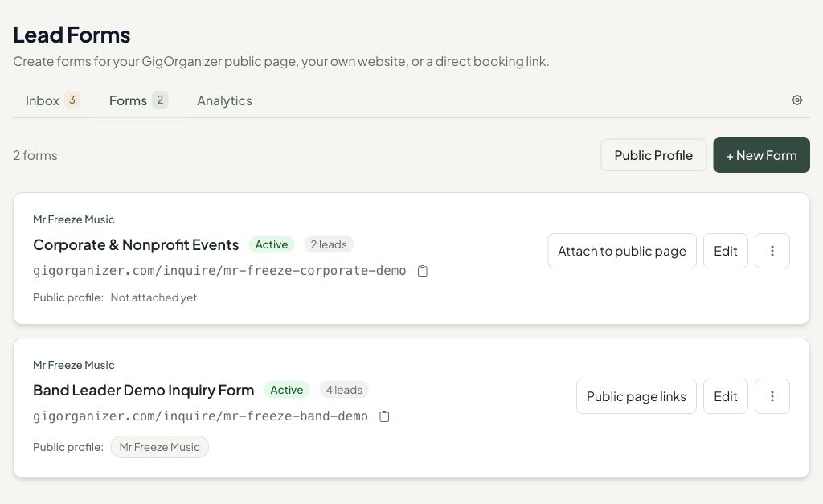The height and width of the screenshot is (504, 823).
Task: Click Attach to public page button
Action: [x=622, y=251]
